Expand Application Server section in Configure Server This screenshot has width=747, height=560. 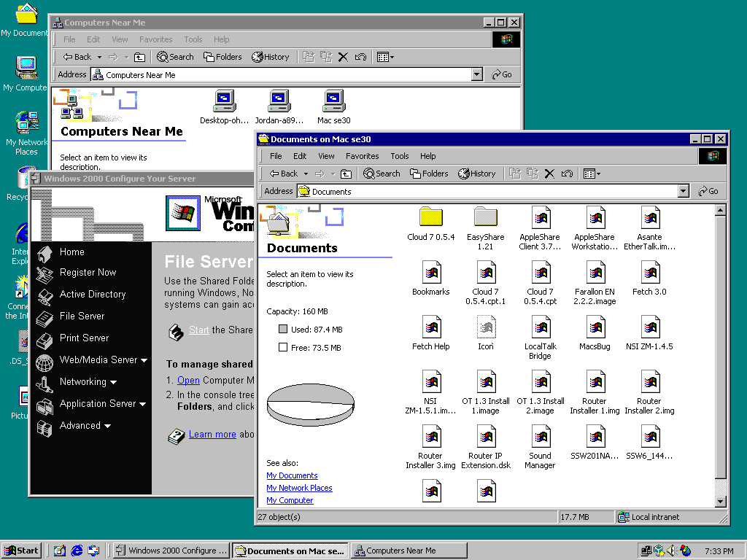pos(103,404)
